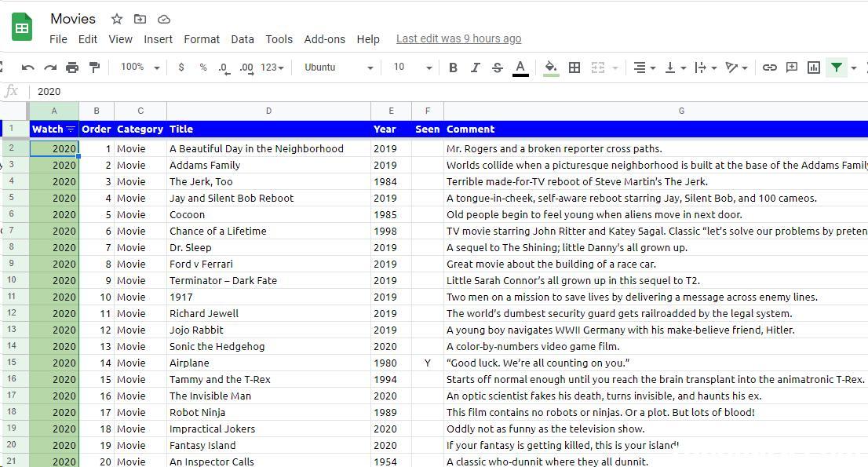868x467 pixels.
Task: Toggle bold formatting
Action: tap(453, 67)
